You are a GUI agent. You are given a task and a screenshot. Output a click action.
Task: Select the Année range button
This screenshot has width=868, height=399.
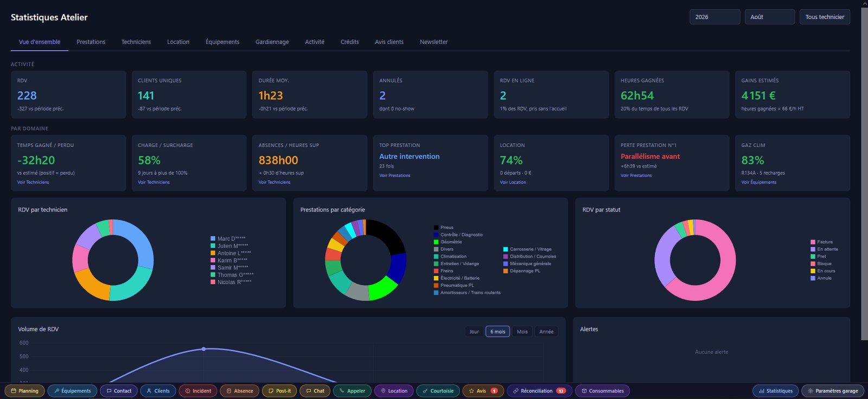(546, 332)
